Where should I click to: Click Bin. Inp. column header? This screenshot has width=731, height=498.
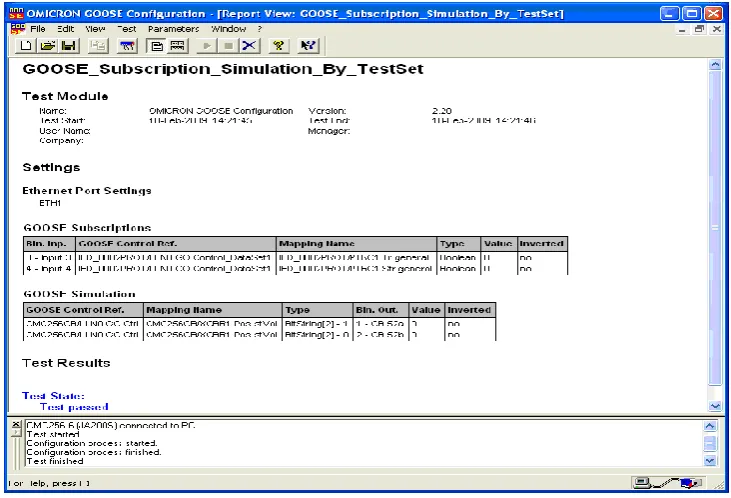[x=49, y=243]
